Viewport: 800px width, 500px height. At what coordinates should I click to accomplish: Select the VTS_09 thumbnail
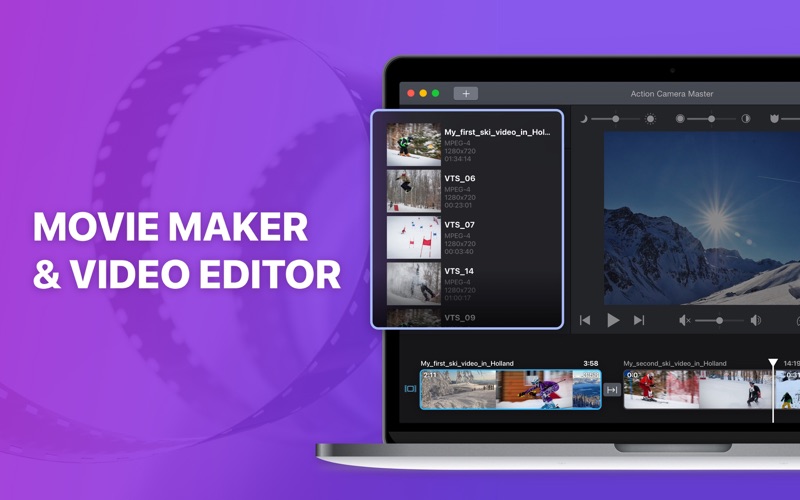click(x=414, y=317)
